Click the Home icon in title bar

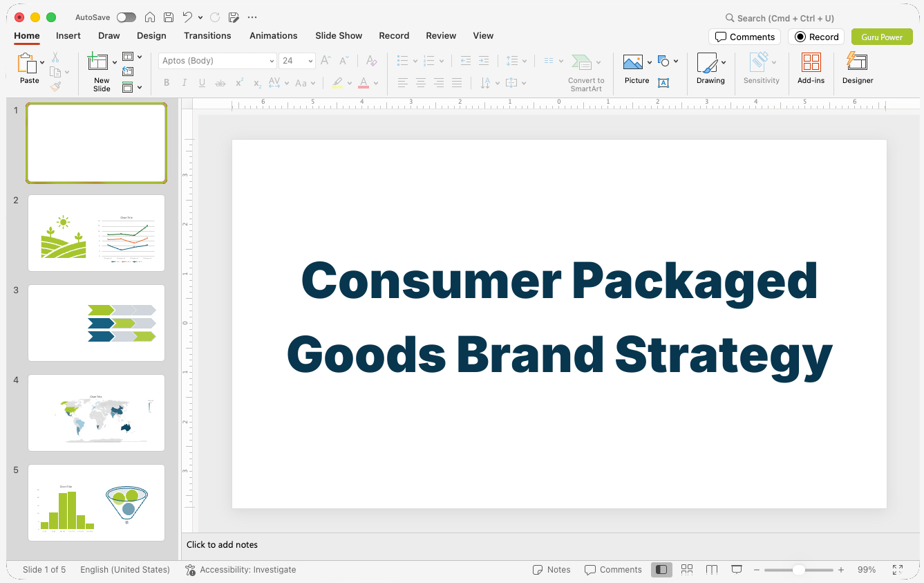click(x=150, y=17)
